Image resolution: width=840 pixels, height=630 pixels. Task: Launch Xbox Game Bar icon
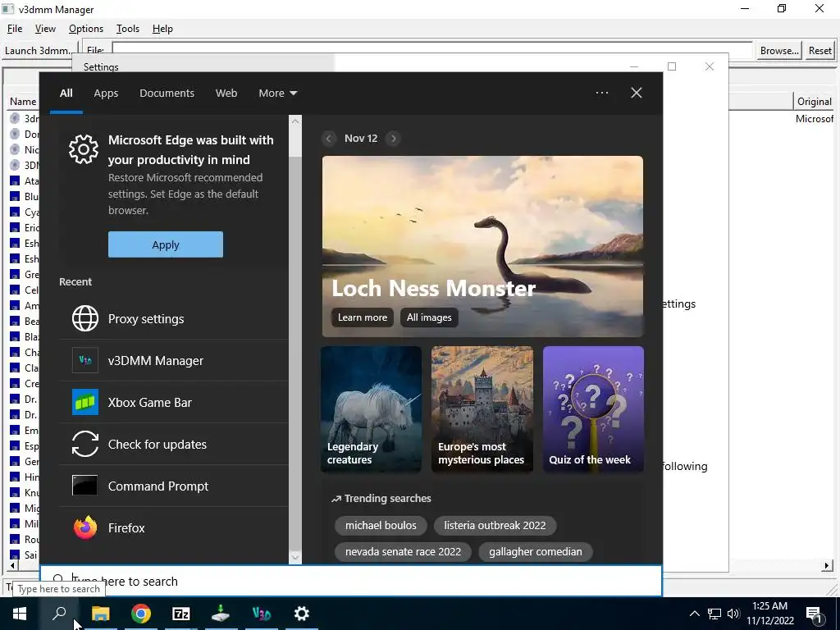tap(85, 402)
